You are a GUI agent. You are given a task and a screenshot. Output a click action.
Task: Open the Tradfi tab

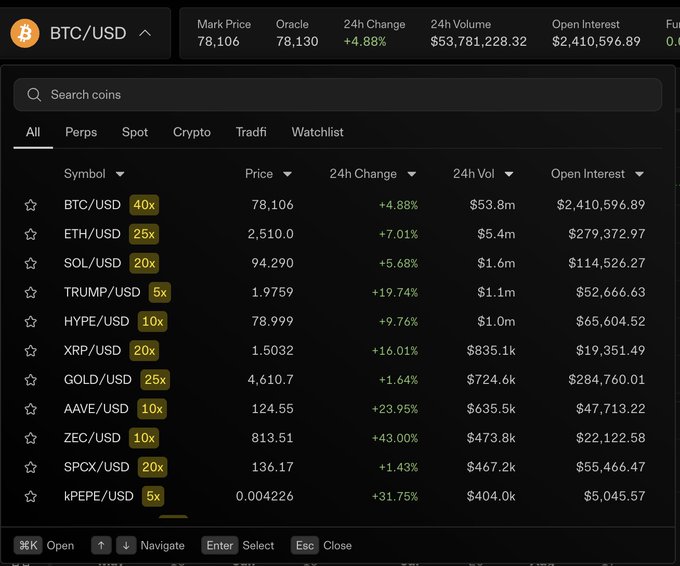(x=251, y=132)
